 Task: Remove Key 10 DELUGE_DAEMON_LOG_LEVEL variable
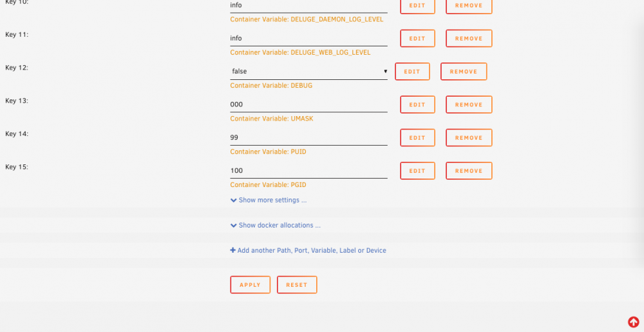click(x=469, y=5)
